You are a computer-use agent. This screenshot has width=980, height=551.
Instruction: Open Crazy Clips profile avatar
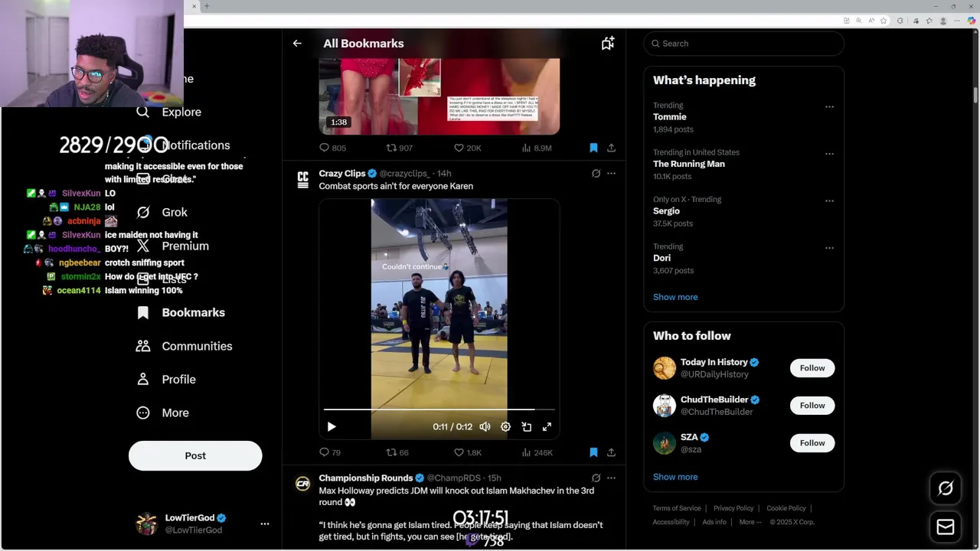coord(303,179)
